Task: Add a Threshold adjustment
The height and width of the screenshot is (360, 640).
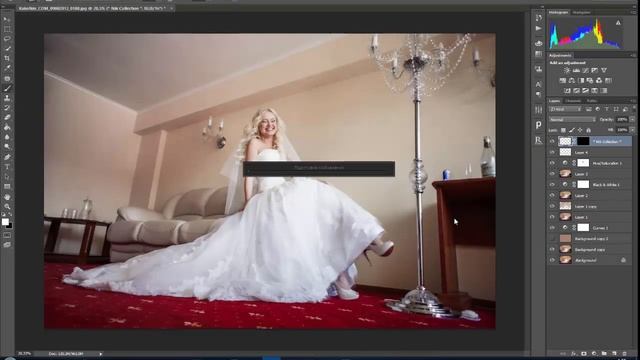Action: [x=585, y=91]
